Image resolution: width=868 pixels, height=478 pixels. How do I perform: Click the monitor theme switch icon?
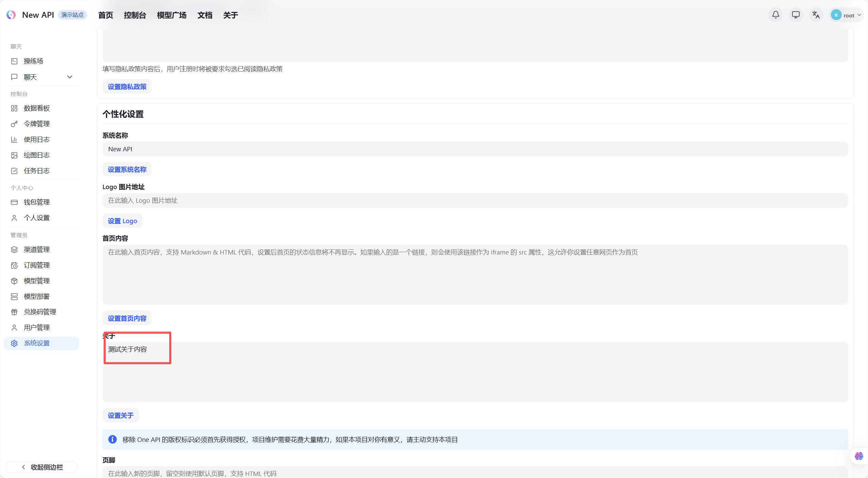coord(795,15)
